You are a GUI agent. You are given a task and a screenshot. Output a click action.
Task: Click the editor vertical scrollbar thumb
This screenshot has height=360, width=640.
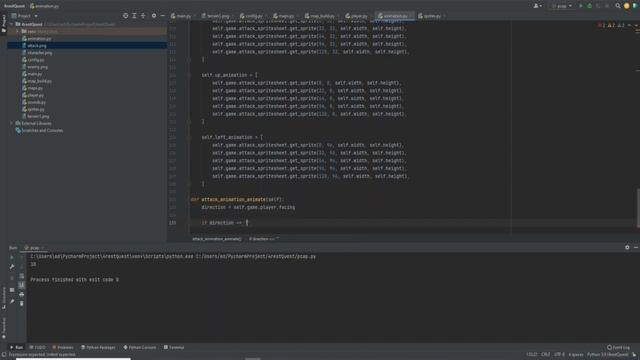pyautogui.click(x=638, y=208)
